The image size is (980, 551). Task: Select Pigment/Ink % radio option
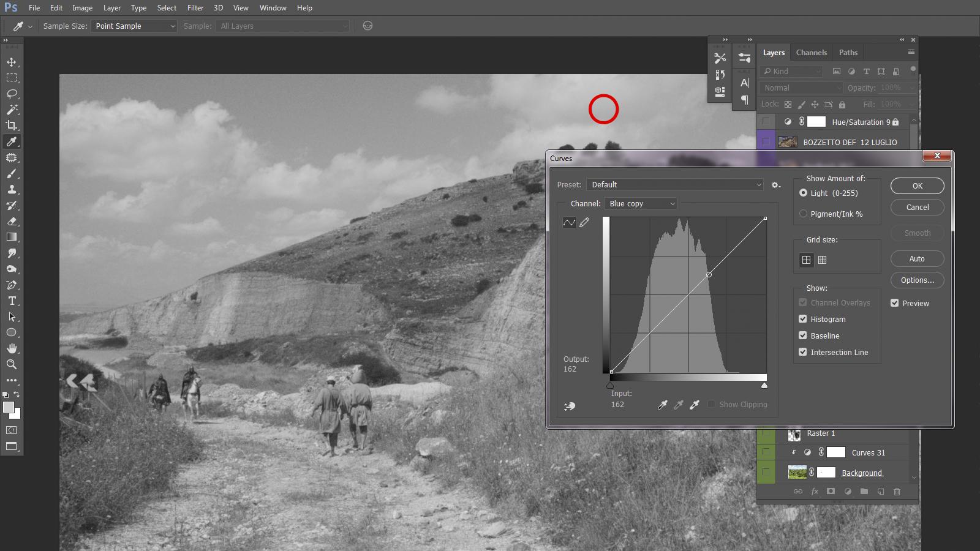pyautogui.click(x=803, y=214)
